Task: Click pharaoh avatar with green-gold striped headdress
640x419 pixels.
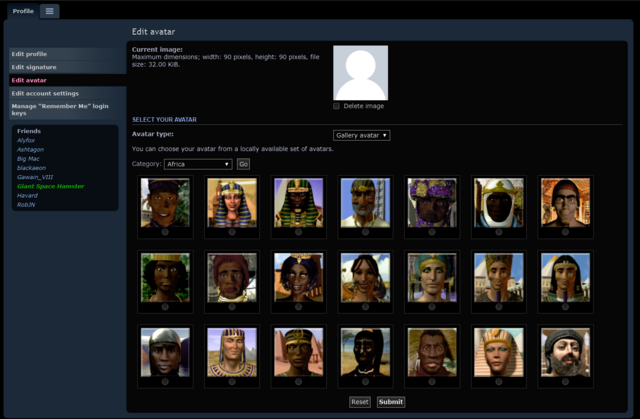Action: tap(298, 202)
